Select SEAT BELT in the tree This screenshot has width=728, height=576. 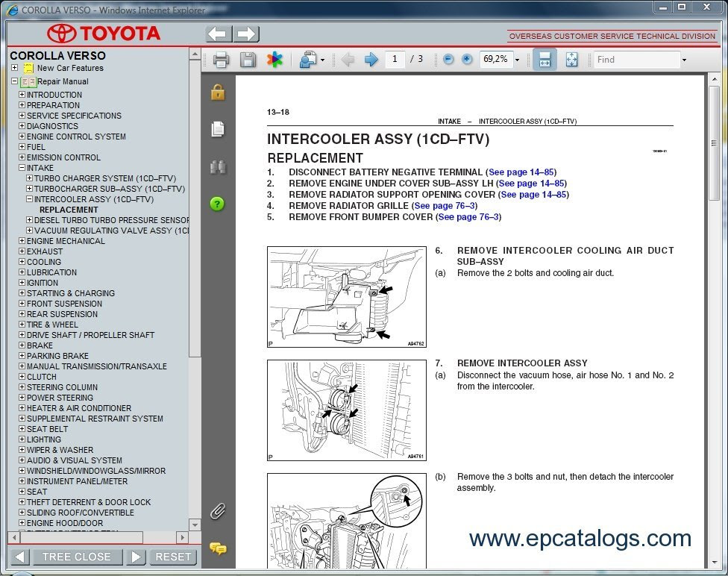coord(47,429)
